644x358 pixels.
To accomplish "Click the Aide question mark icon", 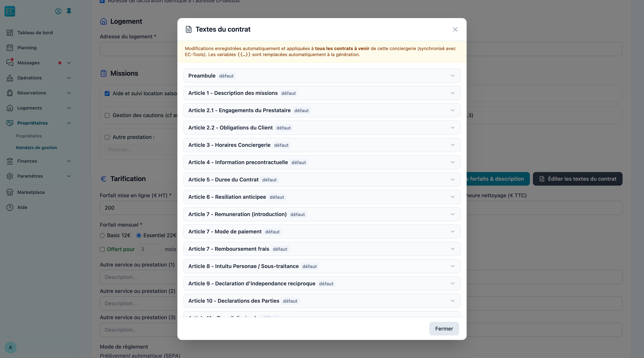I will pyautogui.click(x=10, y=207).
